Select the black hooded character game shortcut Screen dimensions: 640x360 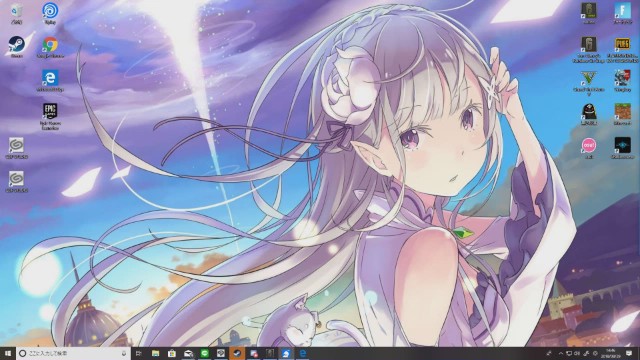click(589, 114)
